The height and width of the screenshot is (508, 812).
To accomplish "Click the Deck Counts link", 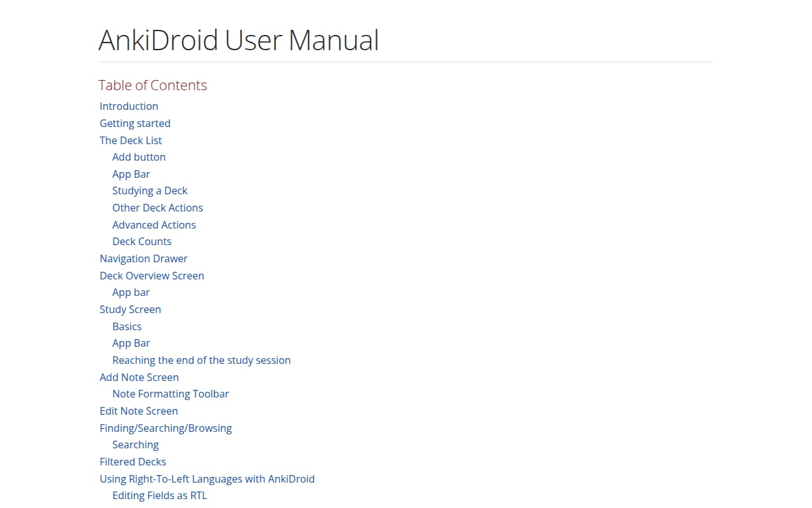I will pos(141,241).
